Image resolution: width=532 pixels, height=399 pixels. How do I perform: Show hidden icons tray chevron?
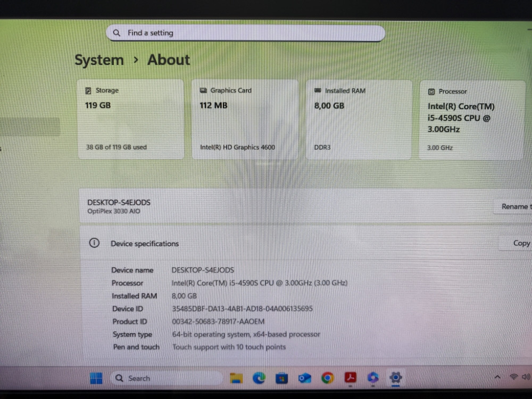[x=497, y=377]
